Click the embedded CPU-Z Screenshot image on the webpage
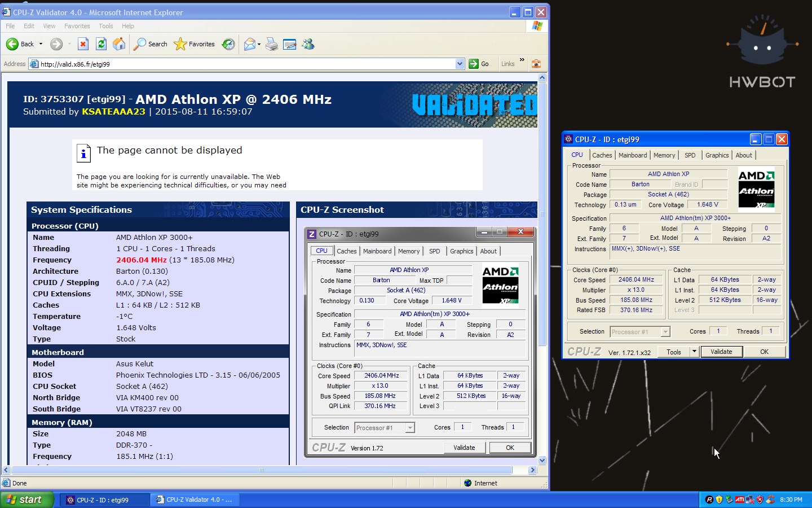This screenshot has height=508, width=812. (421, 342)
